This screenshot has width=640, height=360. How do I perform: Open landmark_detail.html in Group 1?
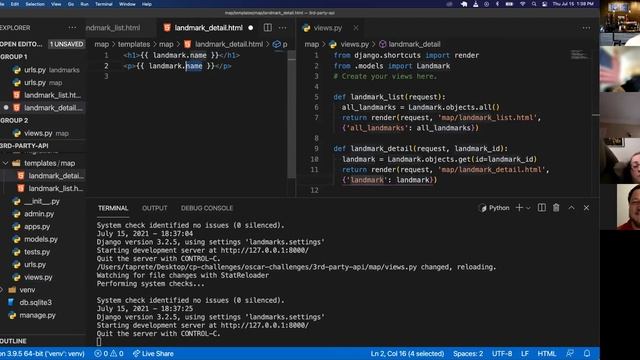[43, 108]
